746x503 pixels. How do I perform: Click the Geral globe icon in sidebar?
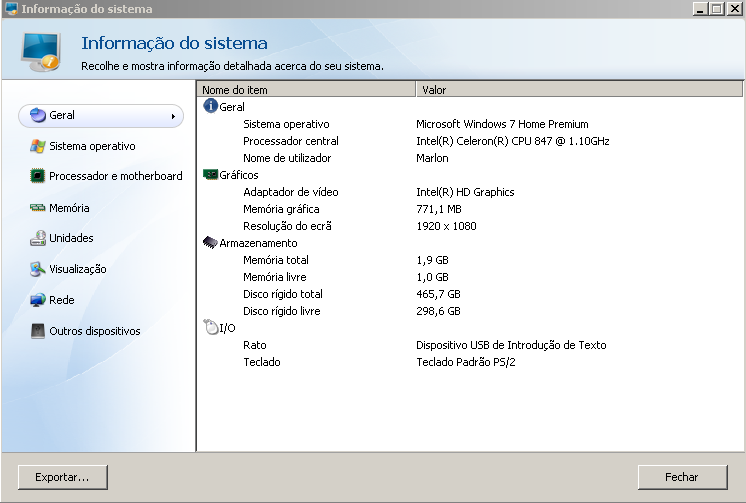tap(38, 115)
